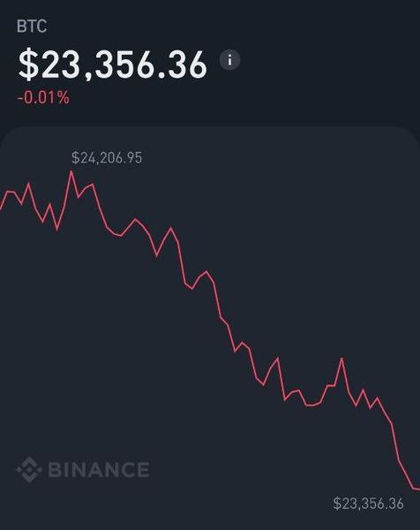
Task: Tap the steep final drop segment of the line
Action: pyautogui.click(x=395, y=442)
